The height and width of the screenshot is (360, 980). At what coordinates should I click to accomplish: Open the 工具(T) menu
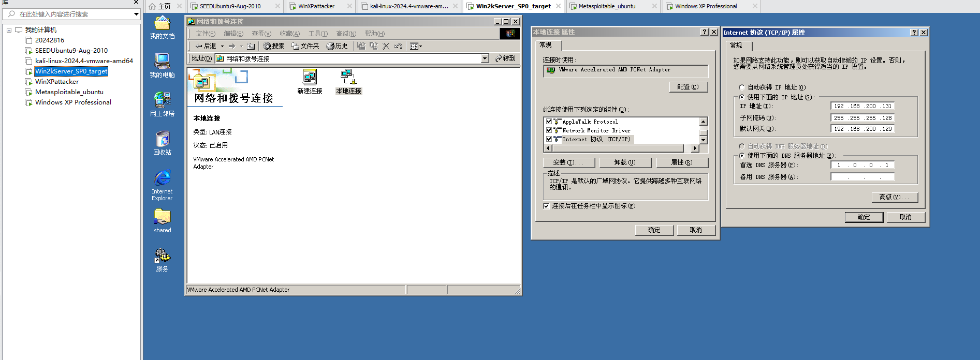(318, 34)
